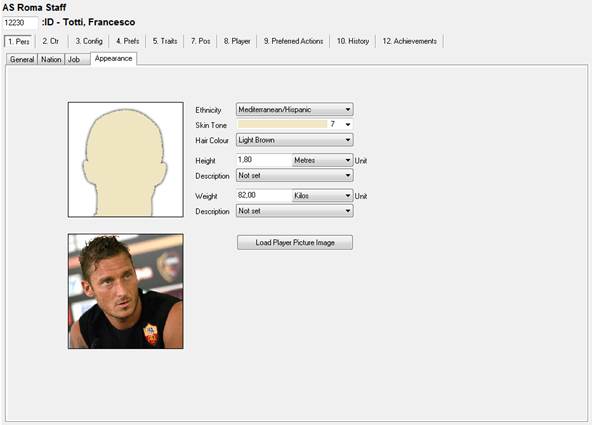
Task: Change the height unit from Metres
Action: [322, 160]
